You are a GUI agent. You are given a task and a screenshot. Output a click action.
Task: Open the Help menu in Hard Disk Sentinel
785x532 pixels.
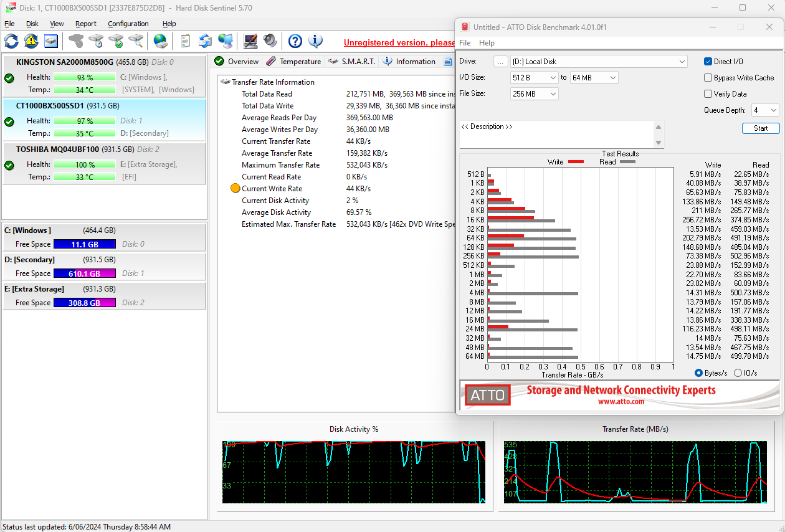coord(169,24)
